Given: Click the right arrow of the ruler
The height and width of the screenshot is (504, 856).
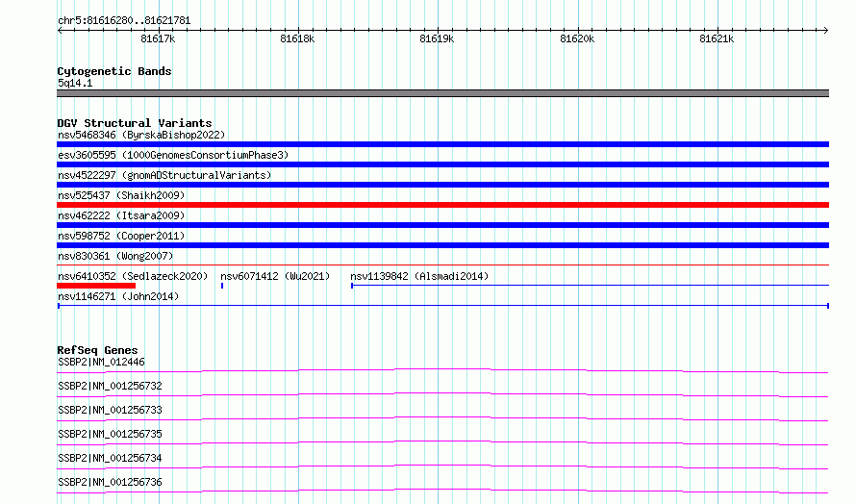Looking at the screenshot, I should coord(825,30).
